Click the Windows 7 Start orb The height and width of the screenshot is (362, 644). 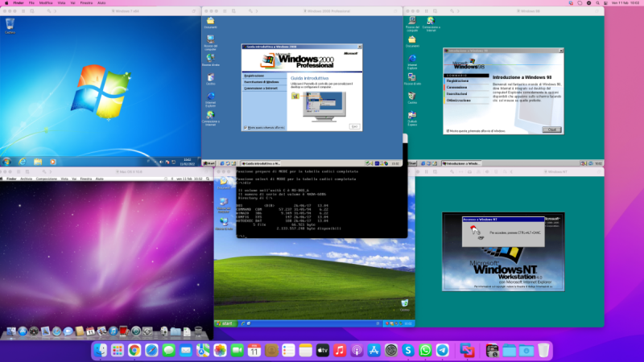coord(6,162)
